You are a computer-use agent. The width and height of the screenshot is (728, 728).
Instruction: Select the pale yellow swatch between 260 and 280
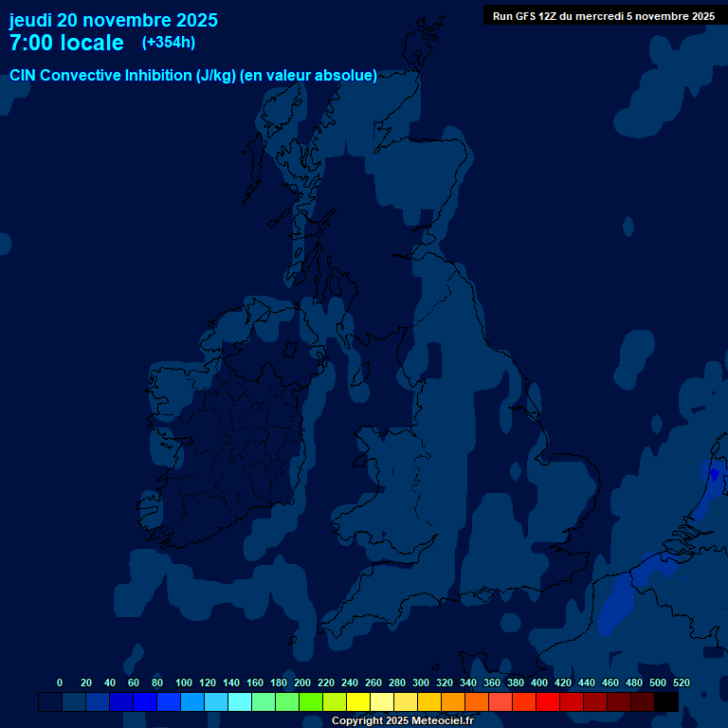pos(382,702)
